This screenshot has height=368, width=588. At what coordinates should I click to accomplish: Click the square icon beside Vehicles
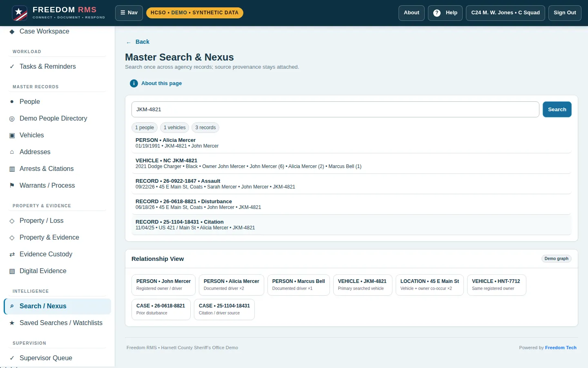[x=12, y=135]
